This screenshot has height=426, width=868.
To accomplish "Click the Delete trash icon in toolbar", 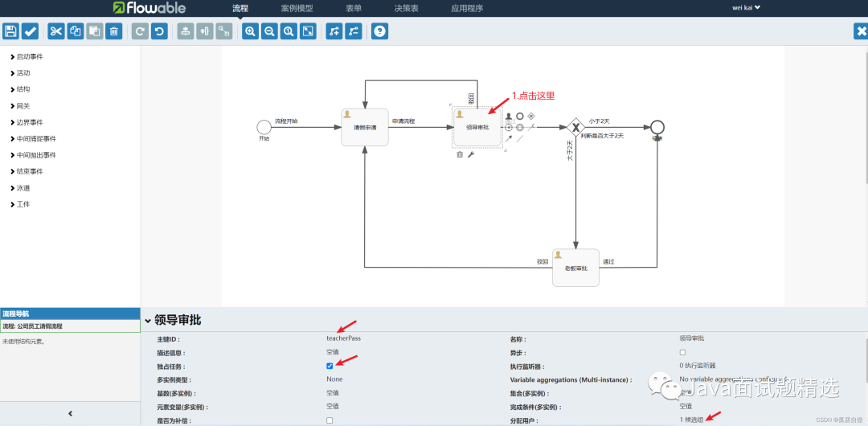I will (114, 31).
